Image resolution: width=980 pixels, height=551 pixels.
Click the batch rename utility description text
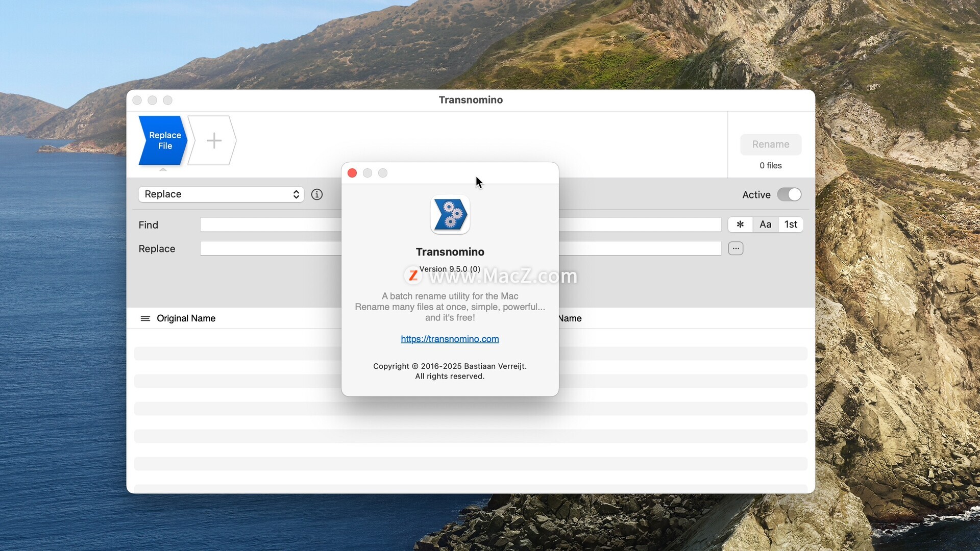[450, 307]
